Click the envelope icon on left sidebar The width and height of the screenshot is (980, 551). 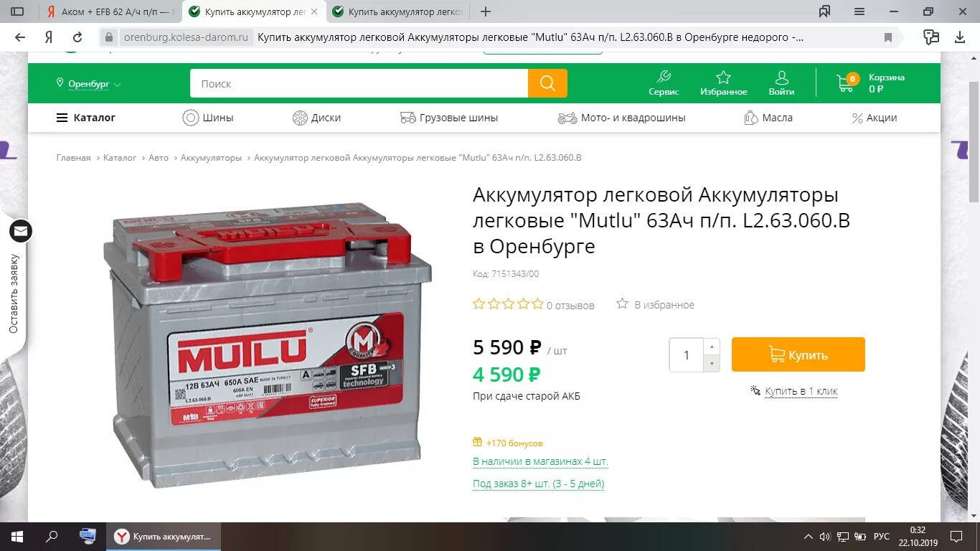coord(21,231)
